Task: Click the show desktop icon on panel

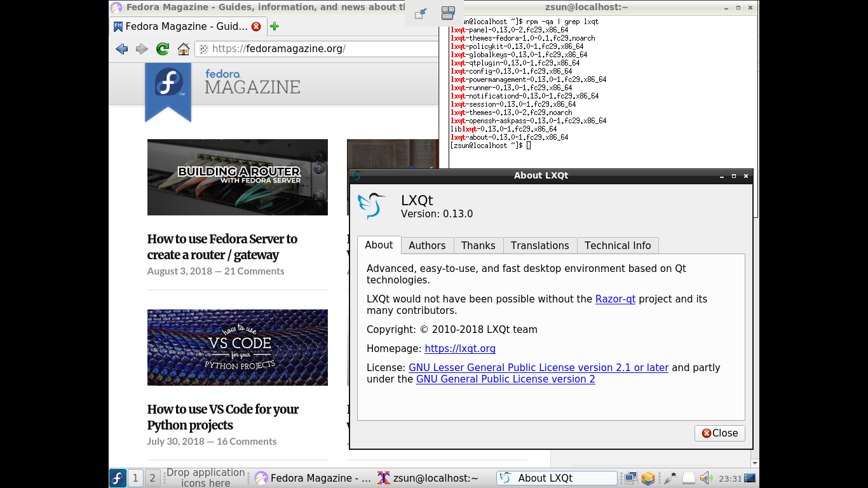Action: point(750,478)
